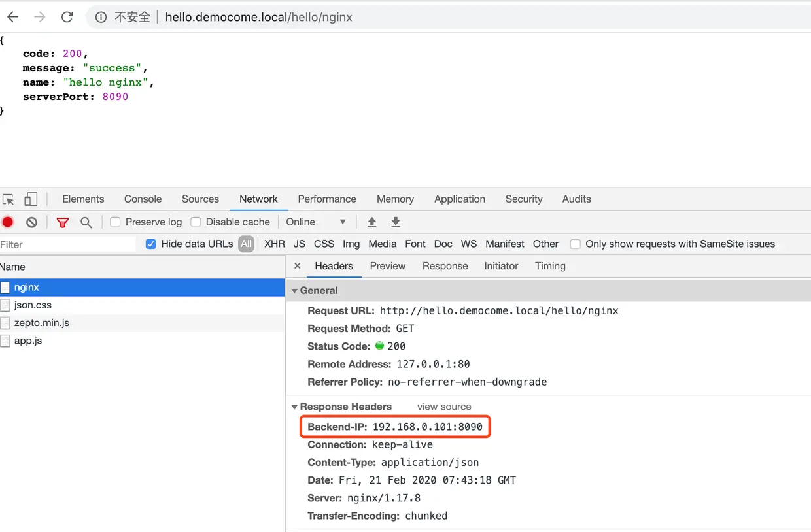The width and height of the screenshot is (811, 532).
Task: Filter requests by WS
Action: pyautogui.click(x=469, y=244)
